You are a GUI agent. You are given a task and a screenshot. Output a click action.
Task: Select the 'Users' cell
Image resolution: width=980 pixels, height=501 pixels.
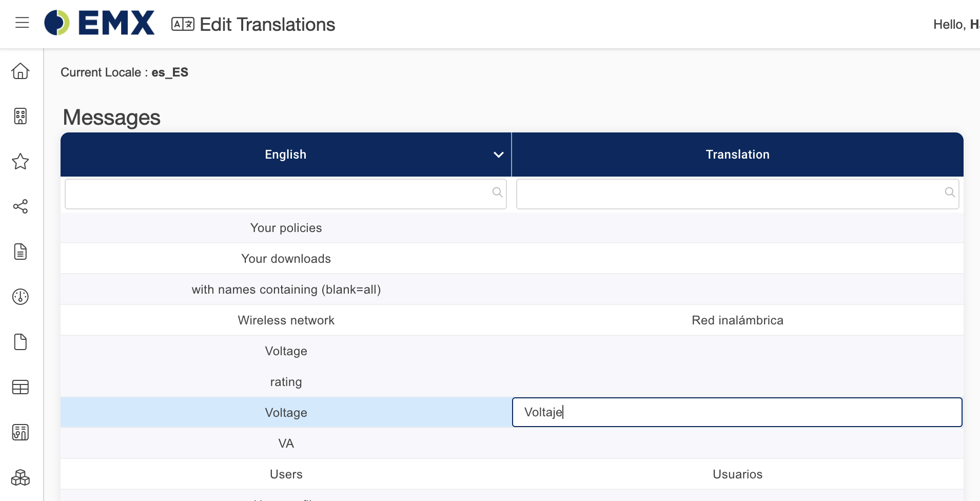[x=286, y=474]
